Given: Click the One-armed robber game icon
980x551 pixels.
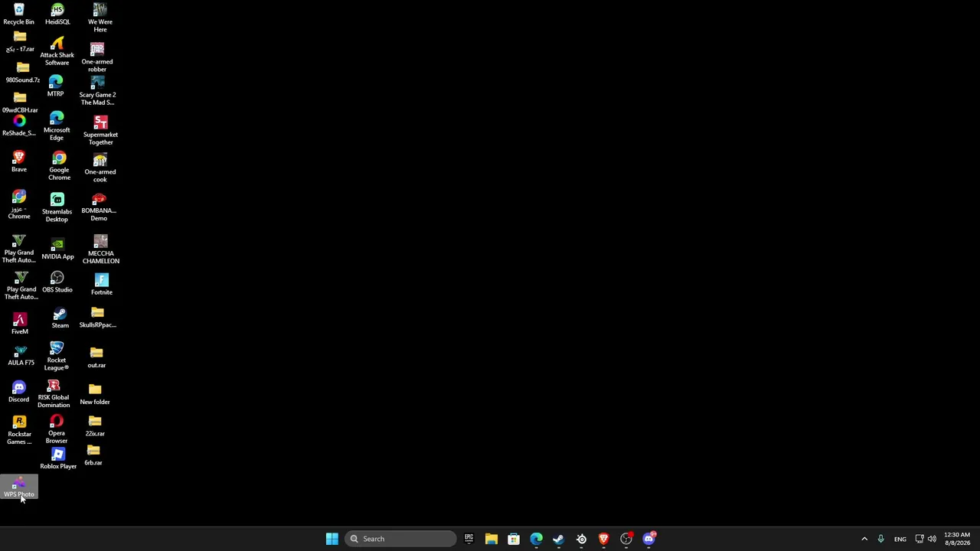Looking at the screenshot, I should [97, 57].
